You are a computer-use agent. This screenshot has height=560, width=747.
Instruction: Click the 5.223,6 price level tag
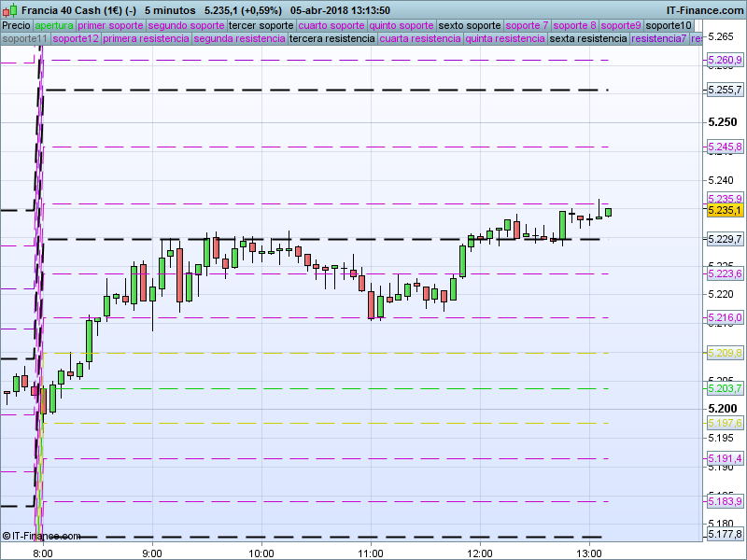tap(725, 273)
